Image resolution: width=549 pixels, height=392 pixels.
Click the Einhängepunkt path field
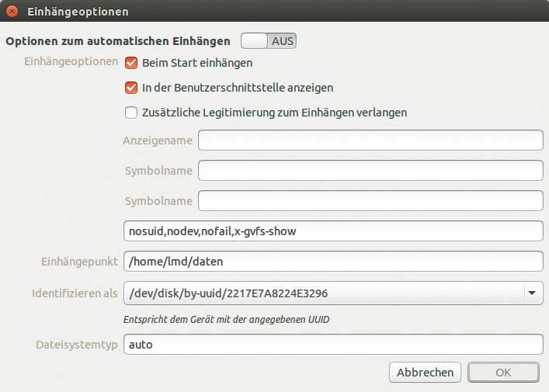332,262
